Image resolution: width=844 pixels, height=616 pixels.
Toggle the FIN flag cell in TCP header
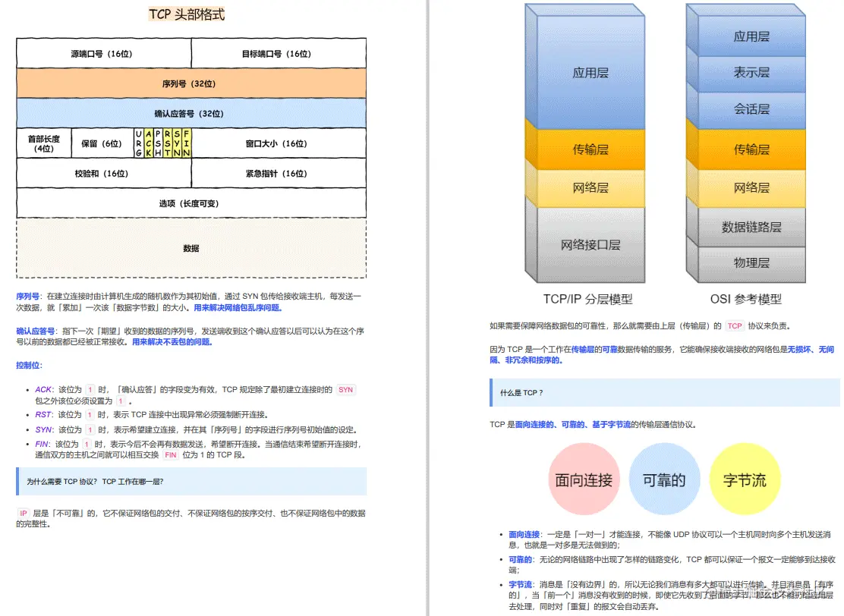click(185, 143)
